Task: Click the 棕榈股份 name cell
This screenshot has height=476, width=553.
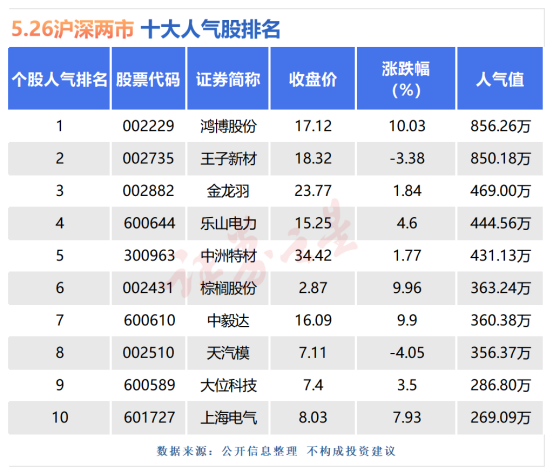Action: click(x=228, y=288)
